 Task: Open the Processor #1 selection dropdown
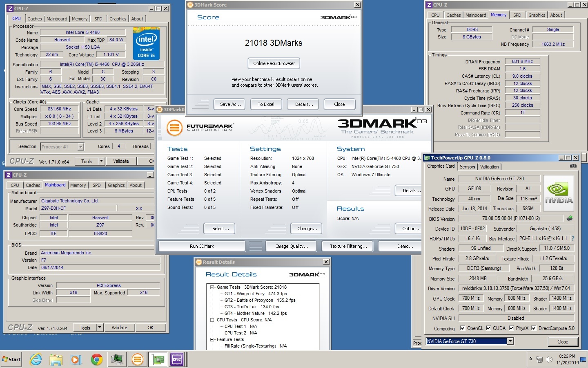[80, 147]
